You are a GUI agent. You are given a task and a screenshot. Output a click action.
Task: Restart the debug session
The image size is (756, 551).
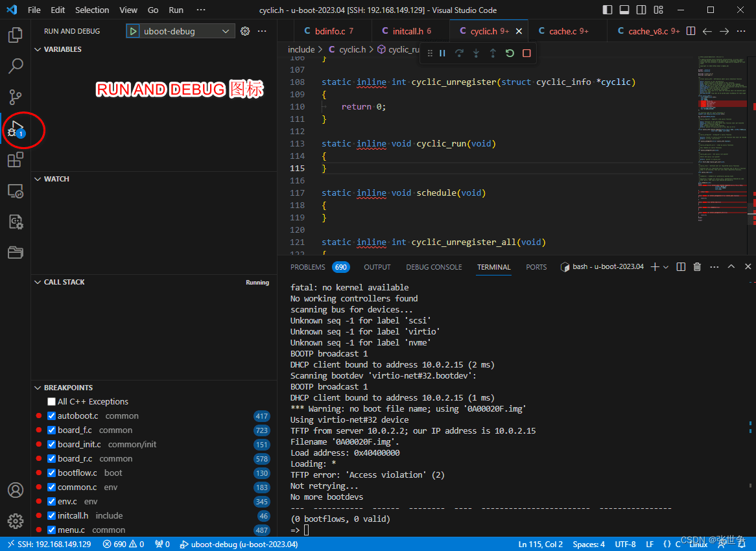click(510, 53)
